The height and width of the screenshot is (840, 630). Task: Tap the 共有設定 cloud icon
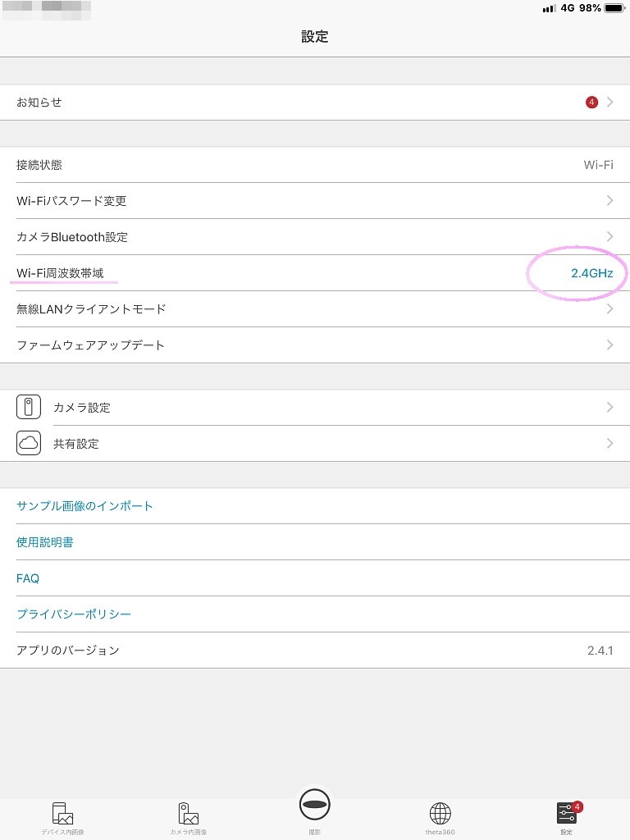coord(29,443)
